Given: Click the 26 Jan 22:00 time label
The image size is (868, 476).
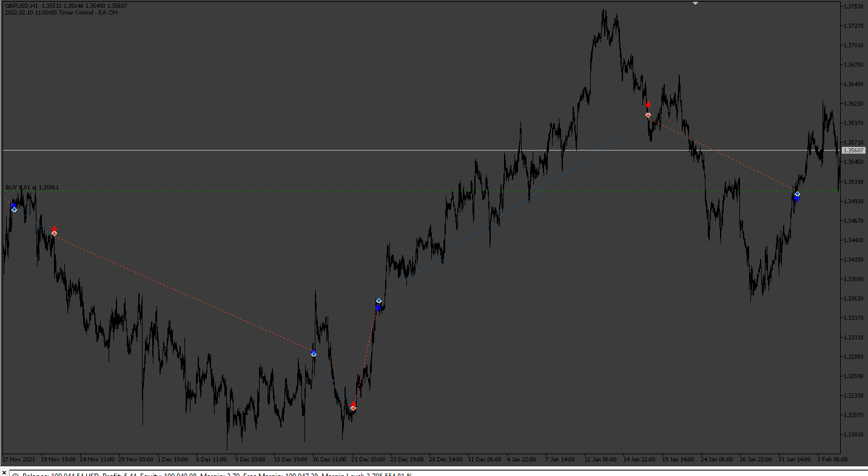Looking at the screenshot, I should [755, 459].
